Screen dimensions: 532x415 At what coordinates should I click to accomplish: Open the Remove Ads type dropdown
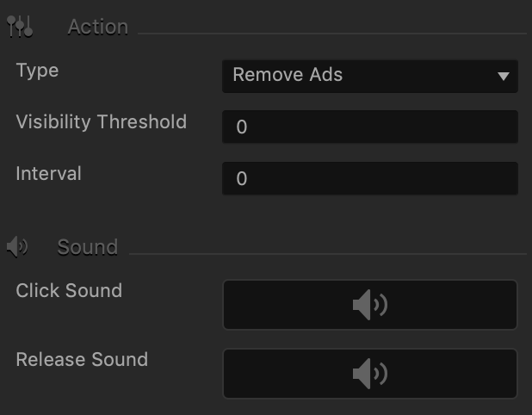(370, 77)
